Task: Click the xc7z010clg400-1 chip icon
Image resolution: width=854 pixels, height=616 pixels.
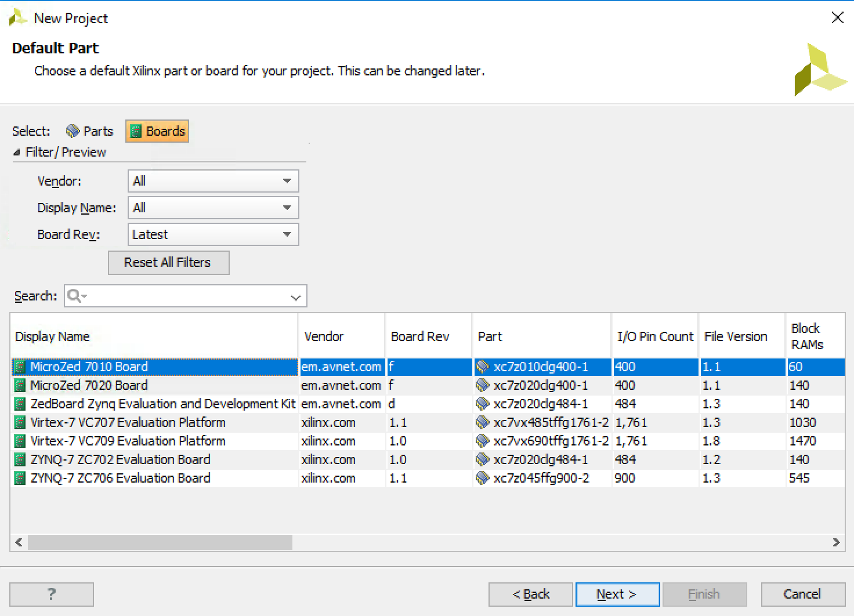Action: [x=482, y=367]
